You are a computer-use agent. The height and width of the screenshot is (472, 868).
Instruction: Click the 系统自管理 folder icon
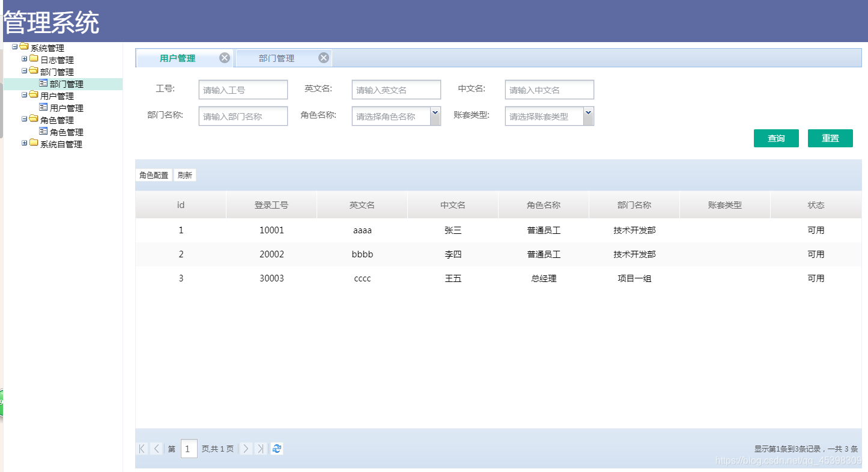34,143
